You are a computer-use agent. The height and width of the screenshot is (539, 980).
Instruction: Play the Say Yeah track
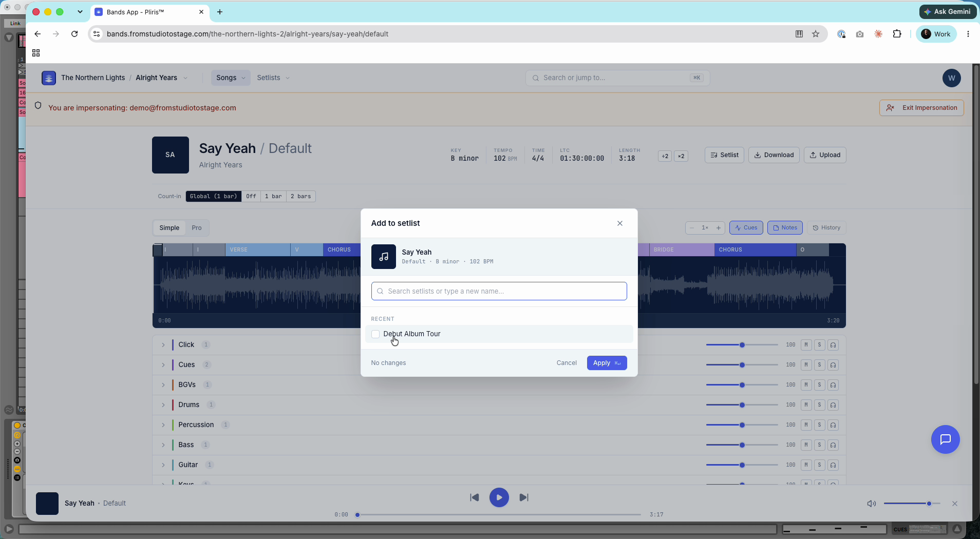tap(499, 497)
